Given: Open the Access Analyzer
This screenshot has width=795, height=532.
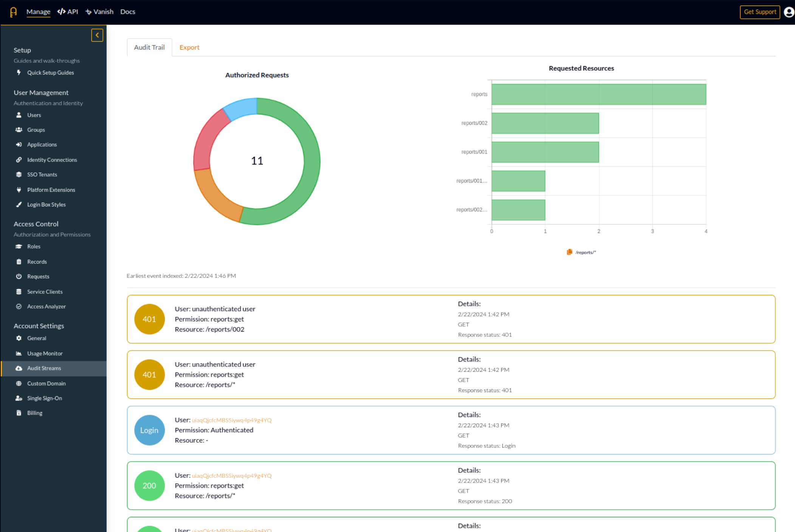Looking at the screenshot, I should tap(46, 306).
